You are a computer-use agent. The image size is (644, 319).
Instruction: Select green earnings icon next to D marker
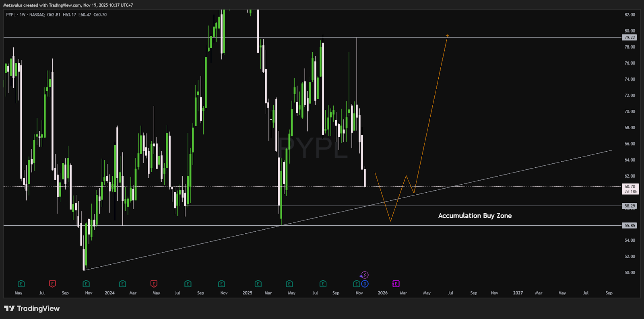(357, 284)
